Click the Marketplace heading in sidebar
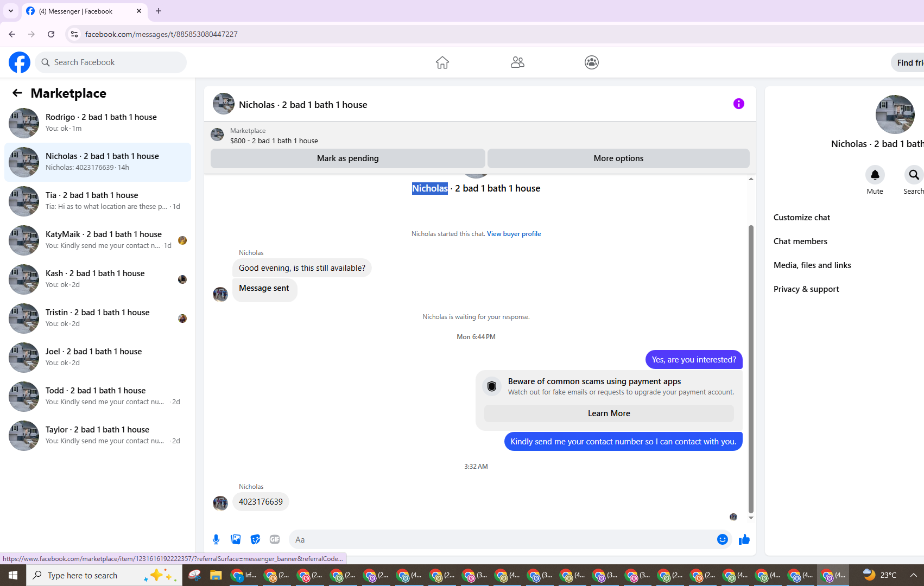The image size is (924, 586). (x=68, y=93)
